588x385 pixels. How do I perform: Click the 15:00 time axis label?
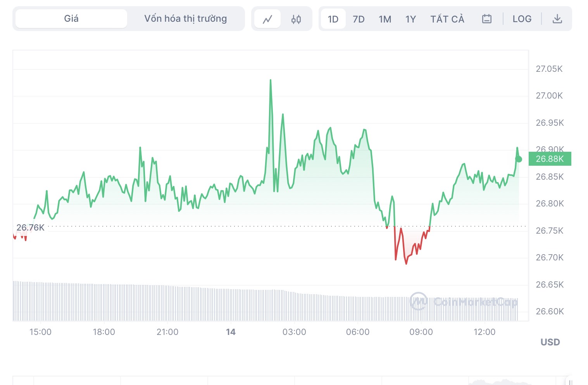(40, 332)
